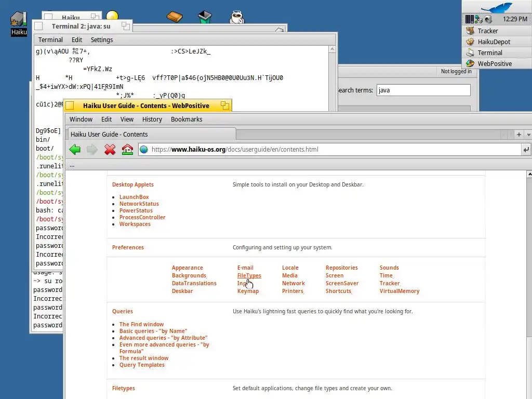Click the zoom button on the WebPositive title tab

pyautogui.click(x=224, y=105)
